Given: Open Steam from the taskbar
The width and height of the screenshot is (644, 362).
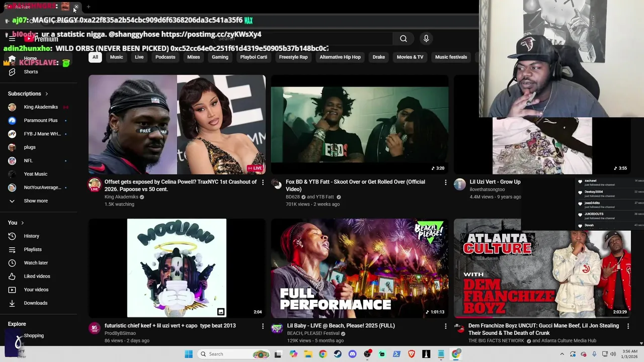Looking at the screenshot, I should [338, 354].
